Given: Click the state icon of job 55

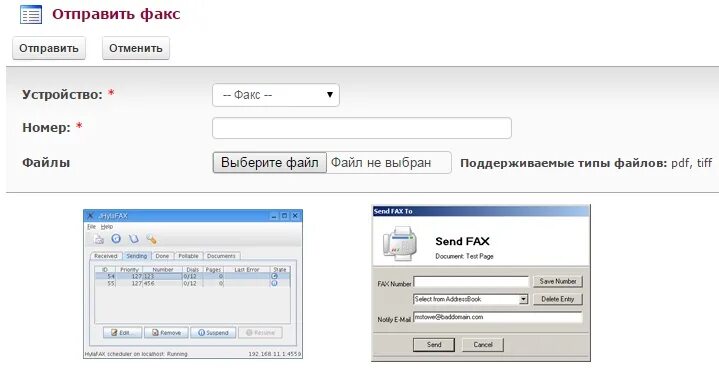Looking at the screenshot, I should click(274, 283).
